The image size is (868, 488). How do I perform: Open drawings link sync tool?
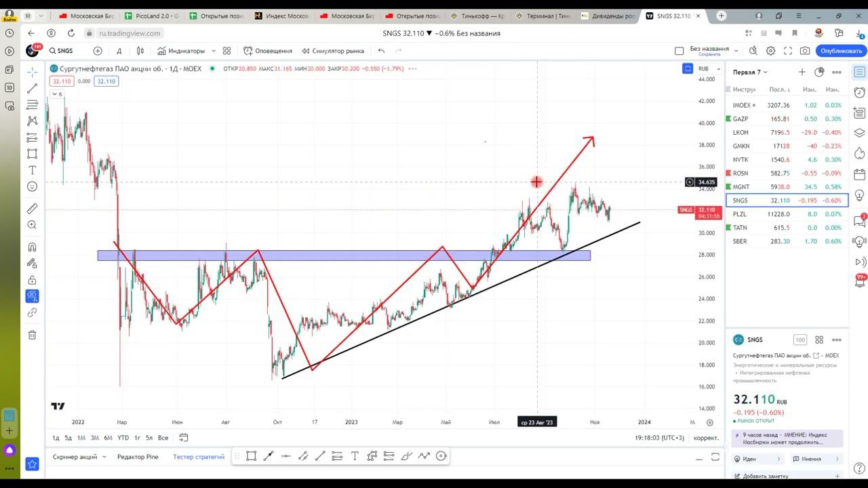pos(32,312)
